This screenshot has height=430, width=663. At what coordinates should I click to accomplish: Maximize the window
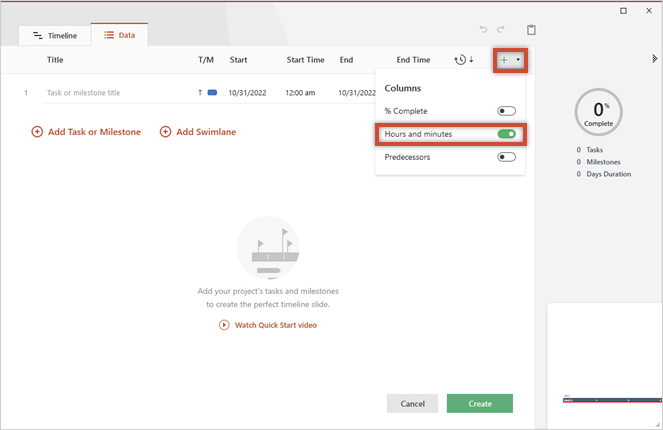pos(624,10)
